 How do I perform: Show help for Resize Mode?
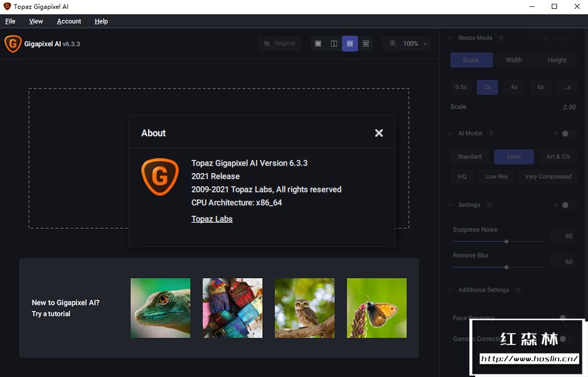point(501,38)
